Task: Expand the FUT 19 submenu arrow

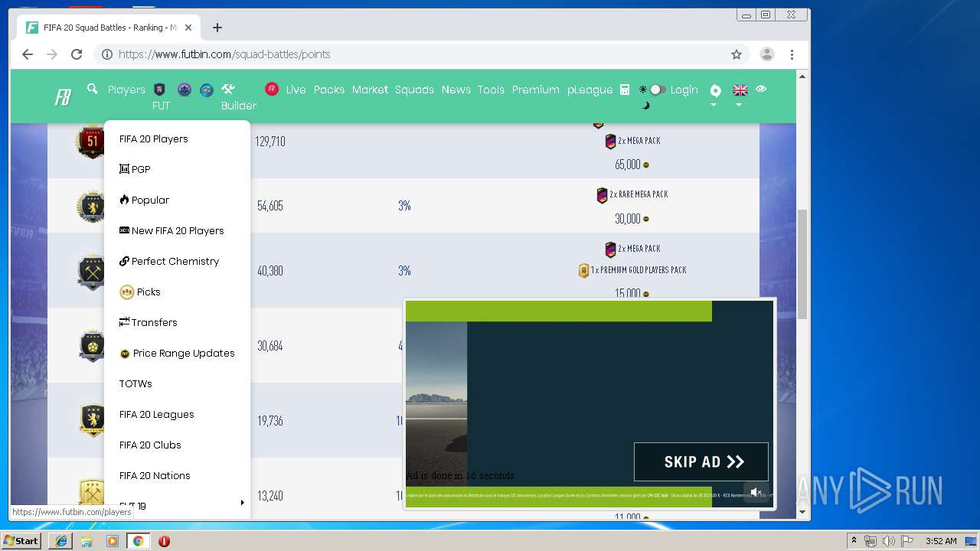Action: [242, 503]
